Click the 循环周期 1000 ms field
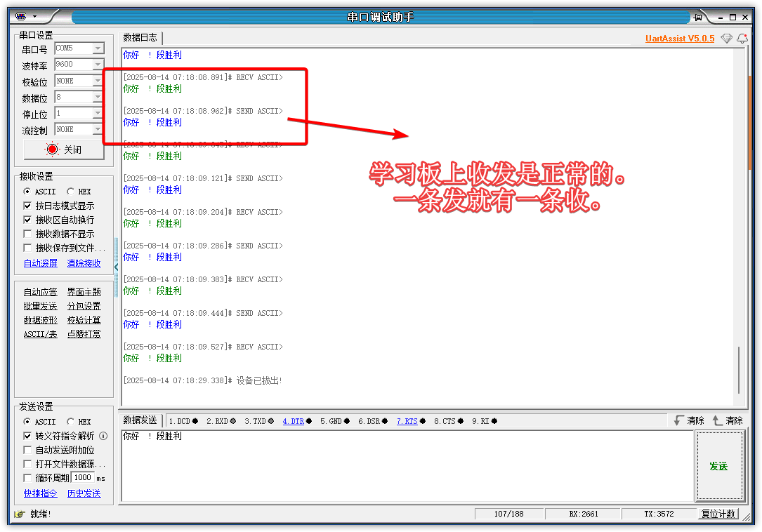 pos(83,477)
